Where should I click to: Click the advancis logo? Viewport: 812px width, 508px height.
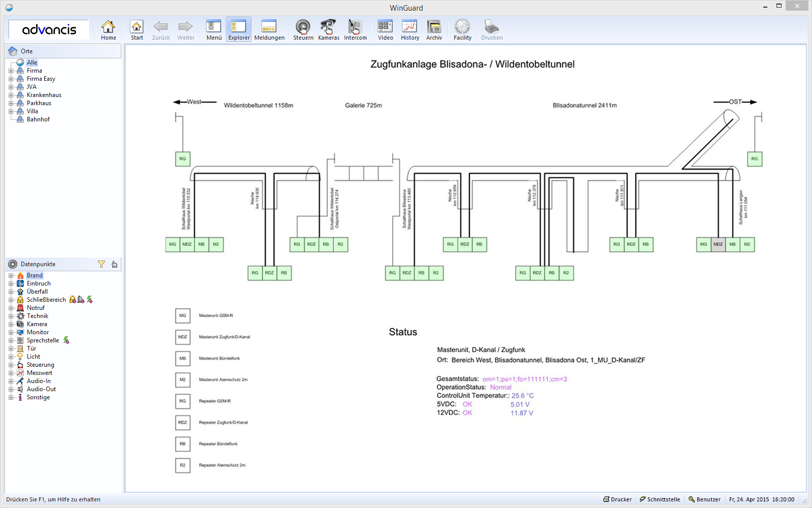point(49,29)
